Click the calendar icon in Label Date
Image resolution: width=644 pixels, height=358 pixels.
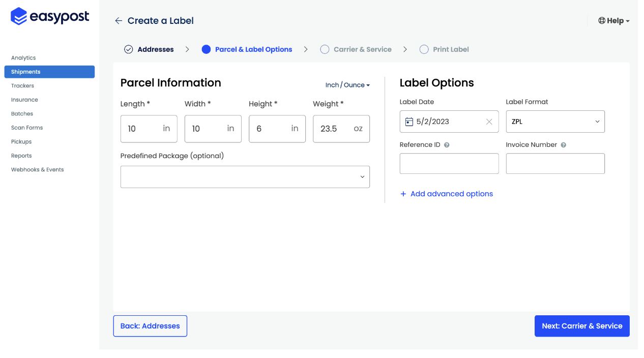tap(409, 122)
